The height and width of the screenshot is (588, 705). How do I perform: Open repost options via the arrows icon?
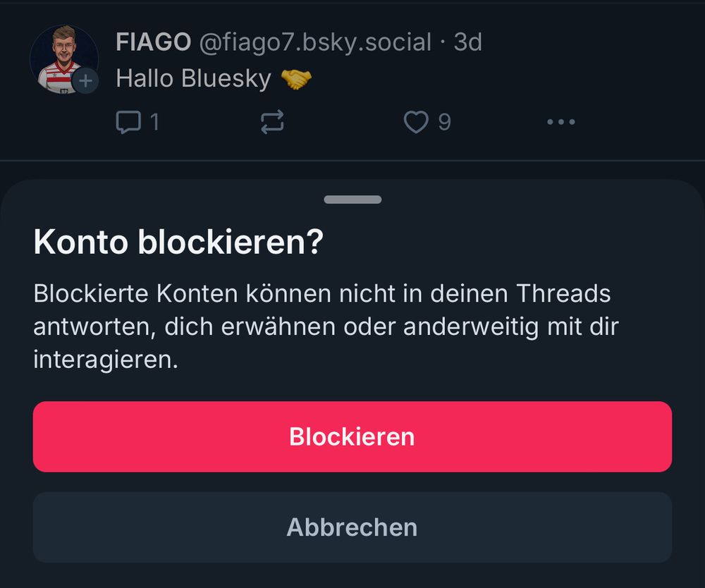tap(271, 121)
